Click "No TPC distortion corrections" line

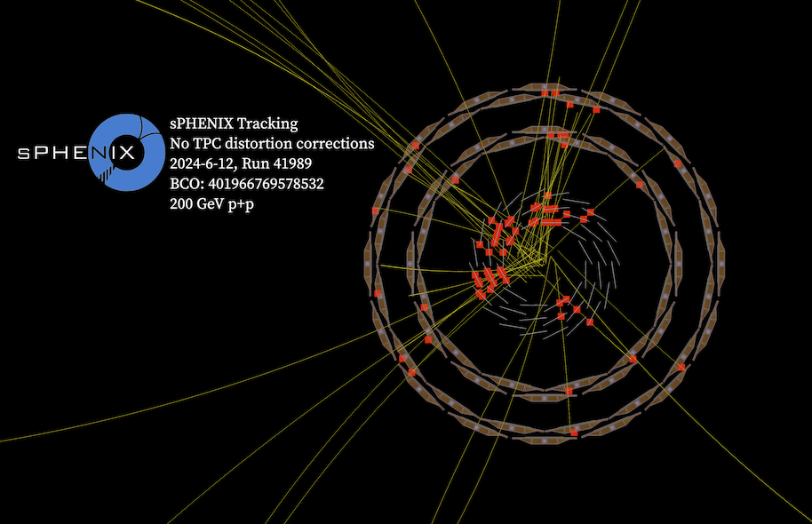(272, 143)
